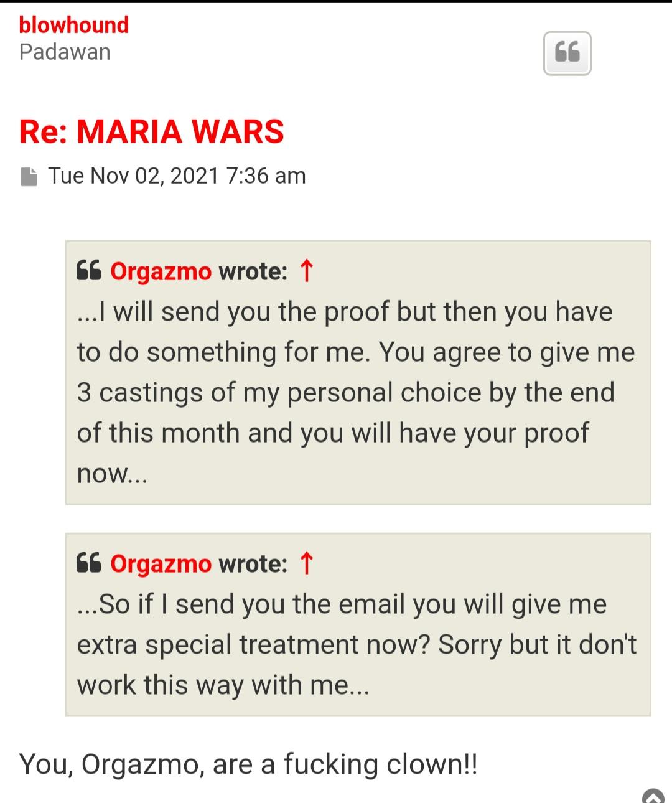Click quotation mark icon in first quote
Screen dimensions: 672x803
click(88, 271)
